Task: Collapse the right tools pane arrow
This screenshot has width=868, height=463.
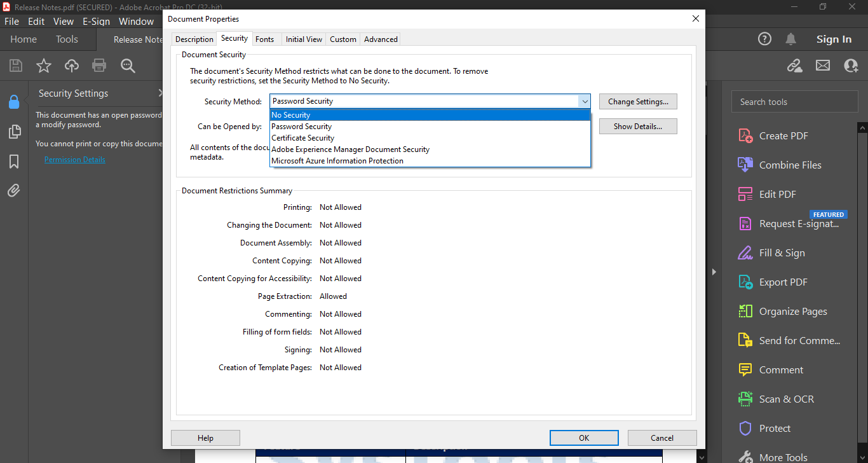Action: (714, 272)
